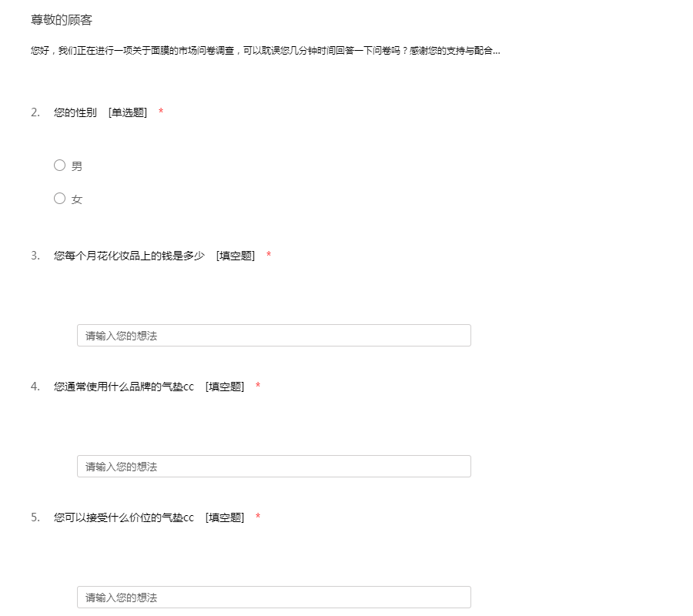Click the 您通常使用什么品牌的气垫cc question text

[x=124, y=387]
